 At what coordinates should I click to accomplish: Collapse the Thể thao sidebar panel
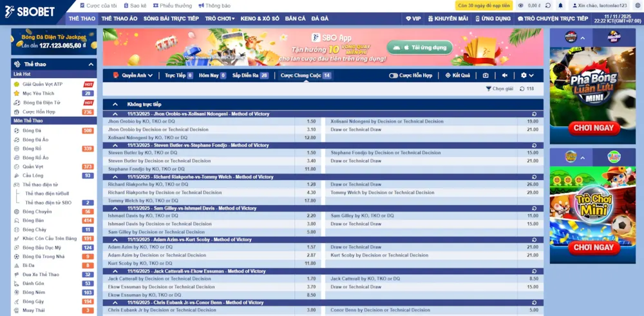coord(91,64)
